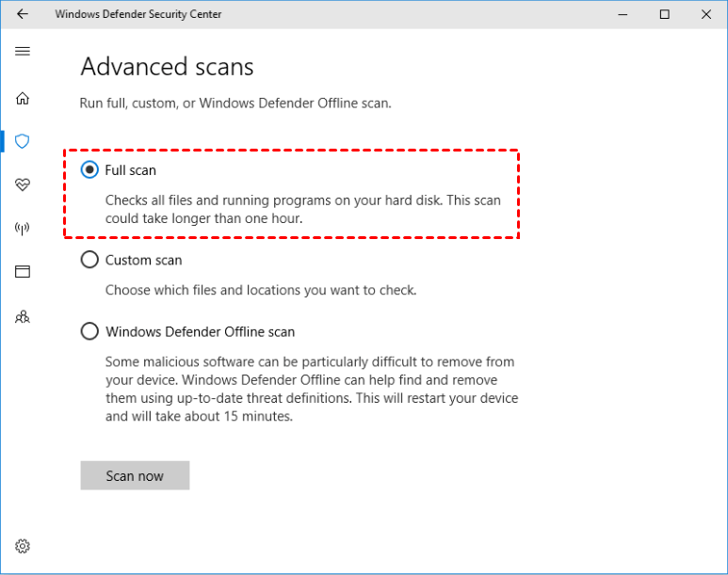Screen dimensions: 728x575
Task: Go back using the back arrow
Action: point(23,14)
